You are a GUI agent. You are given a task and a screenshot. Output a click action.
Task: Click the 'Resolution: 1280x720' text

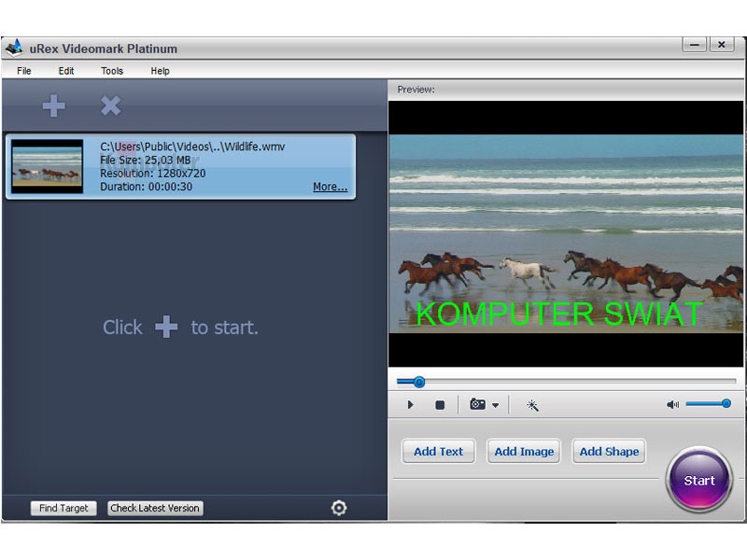152,174
